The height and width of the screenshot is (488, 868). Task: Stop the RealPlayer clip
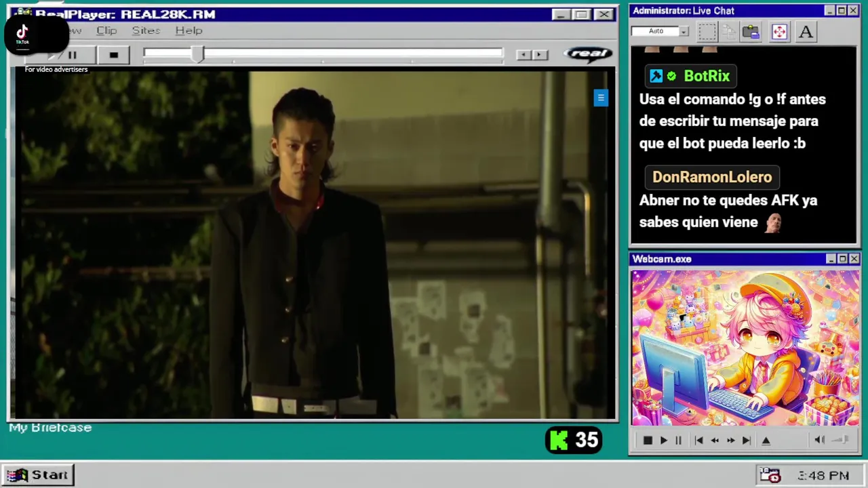point(113,55)
